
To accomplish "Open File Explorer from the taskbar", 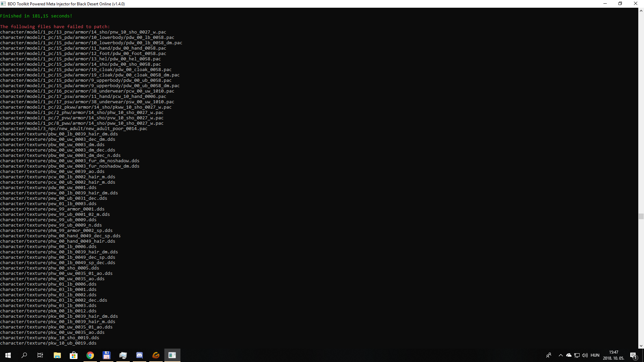I will 57,355.
